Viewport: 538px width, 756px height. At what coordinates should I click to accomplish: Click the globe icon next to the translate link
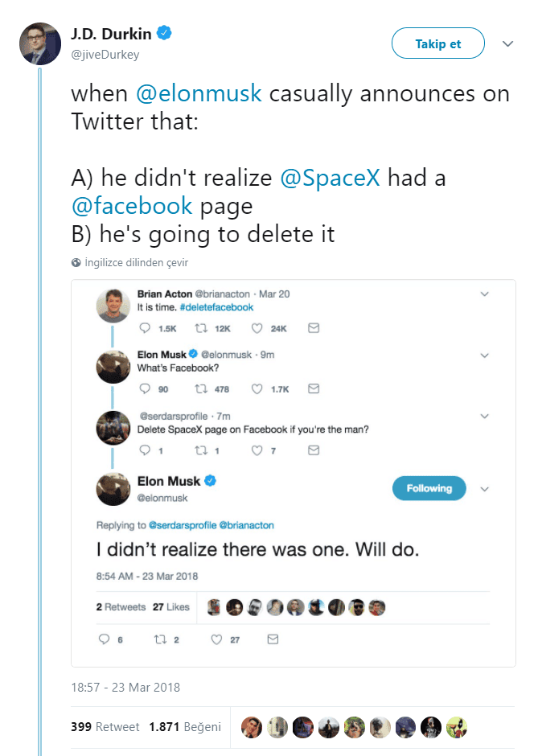(x=76, y=262)
